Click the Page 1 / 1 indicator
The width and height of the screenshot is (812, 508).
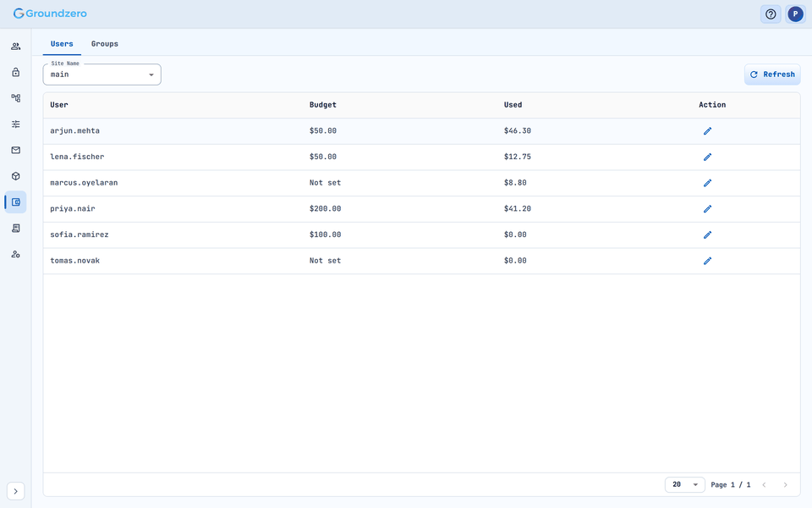point(730,484)
